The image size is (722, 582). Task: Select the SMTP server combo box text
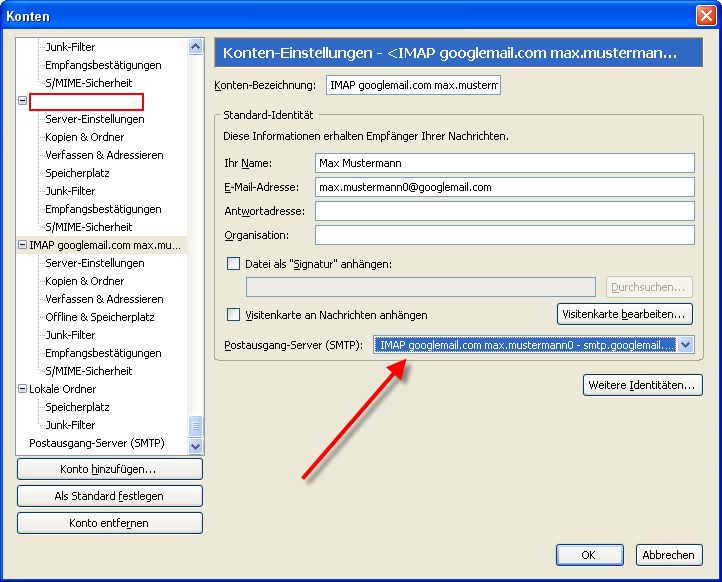point(525,344)
